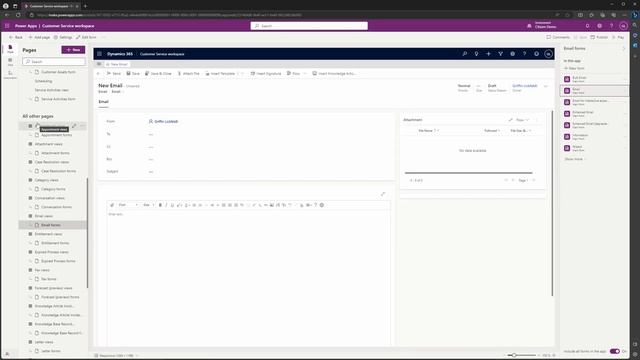Click Send in the email command bar
Screen dimensions: 640x360
point(114,73)
